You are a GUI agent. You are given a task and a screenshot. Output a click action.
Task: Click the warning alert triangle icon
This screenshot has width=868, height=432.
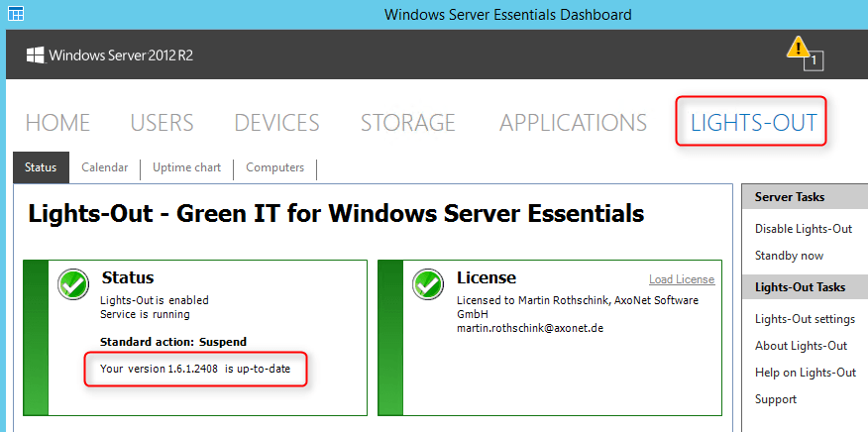point(798,48)
